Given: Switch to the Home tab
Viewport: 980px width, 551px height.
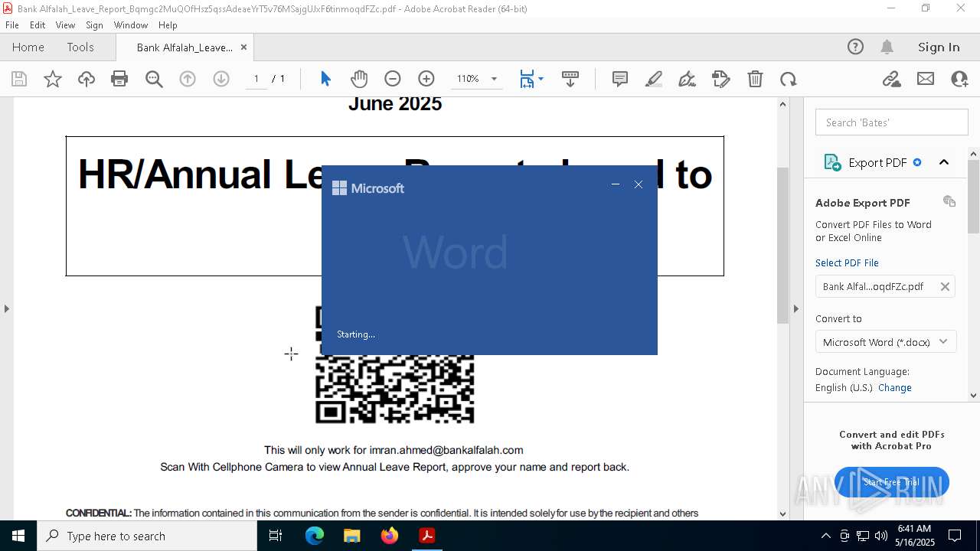Looking at the screenshot, I should point(28,47).
